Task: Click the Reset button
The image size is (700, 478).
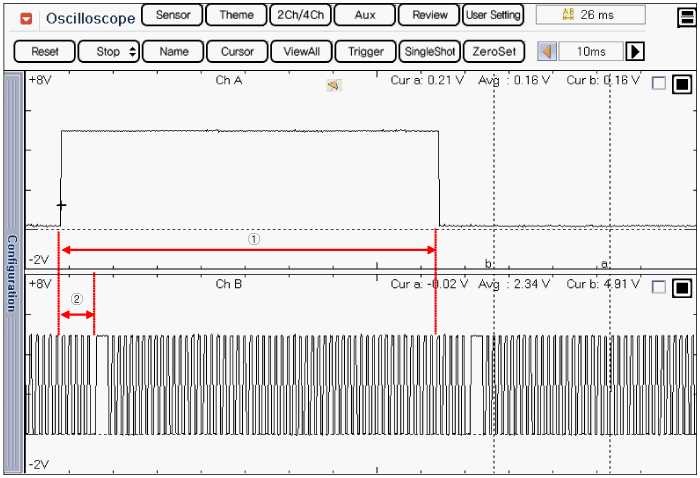Action: (45, 51)
